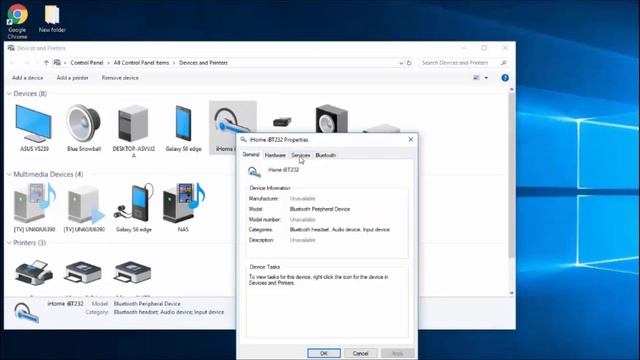The height and width of the screenshot is (360, 640).
Task: Click the Model value Bluetooth Peripheral Device
Action: (320, 209)
